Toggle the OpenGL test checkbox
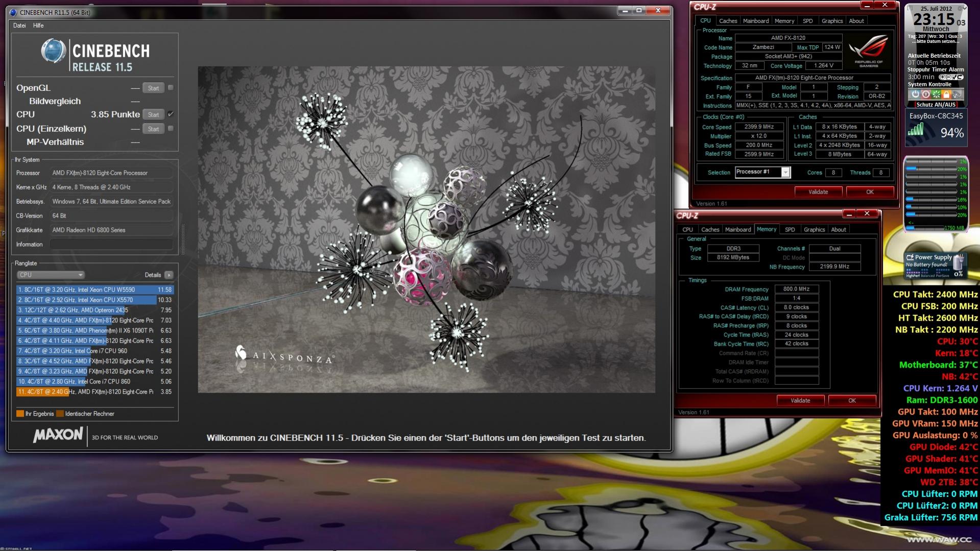The image size is (980, 551). coord(171,88)
